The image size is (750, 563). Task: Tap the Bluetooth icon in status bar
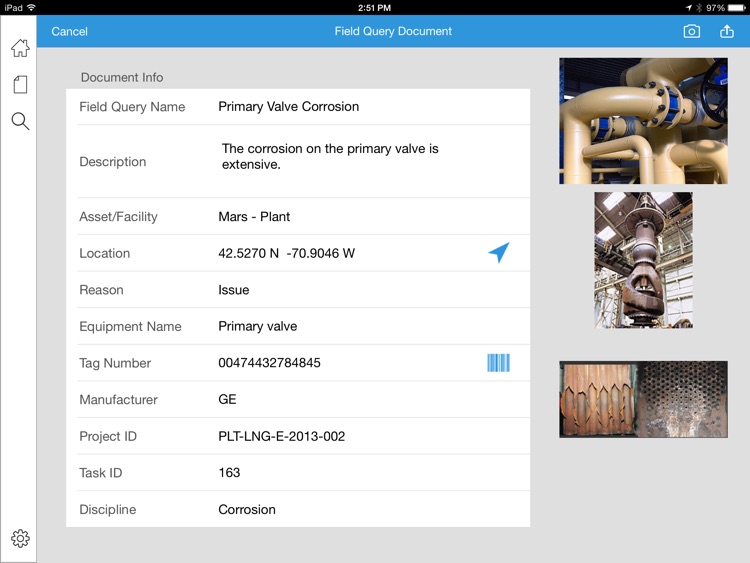[699, 8]
